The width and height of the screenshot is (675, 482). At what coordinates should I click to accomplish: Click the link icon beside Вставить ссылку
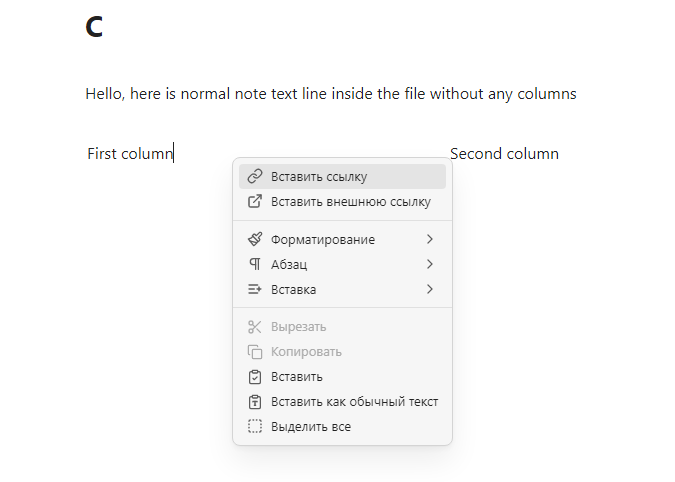tap(255, 177)
